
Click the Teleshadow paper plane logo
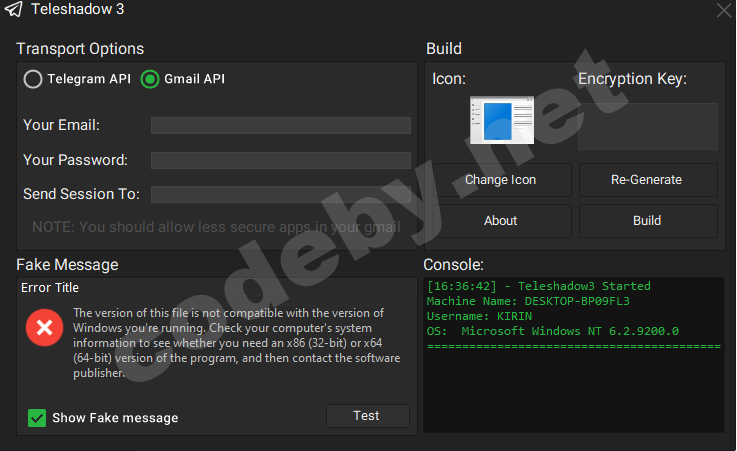pyautogui.click(x=14, y=9)
